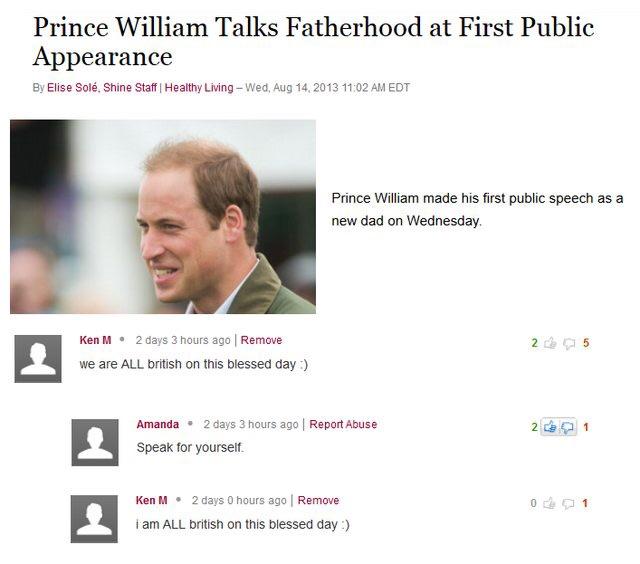Report Abuse on Amanda's comment

[x=343, y=424]
